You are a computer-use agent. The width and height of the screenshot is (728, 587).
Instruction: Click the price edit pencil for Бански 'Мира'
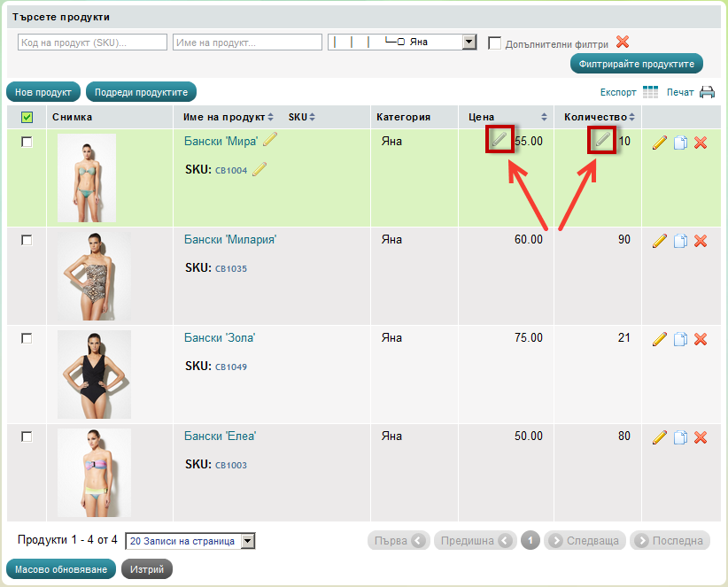(x=500, y=140)
